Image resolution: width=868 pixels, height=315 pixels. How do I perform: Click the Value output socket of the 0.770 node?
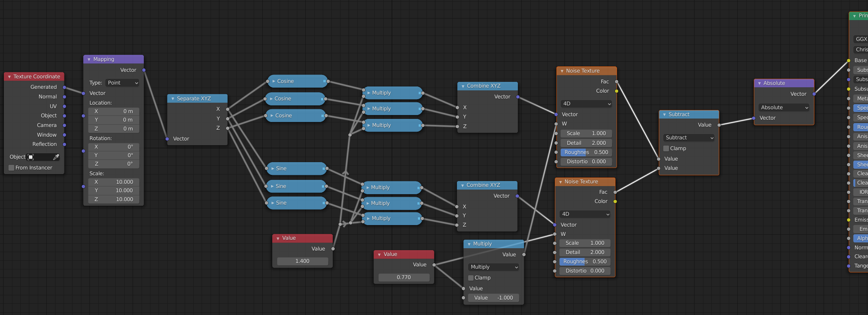pos(434,265)
